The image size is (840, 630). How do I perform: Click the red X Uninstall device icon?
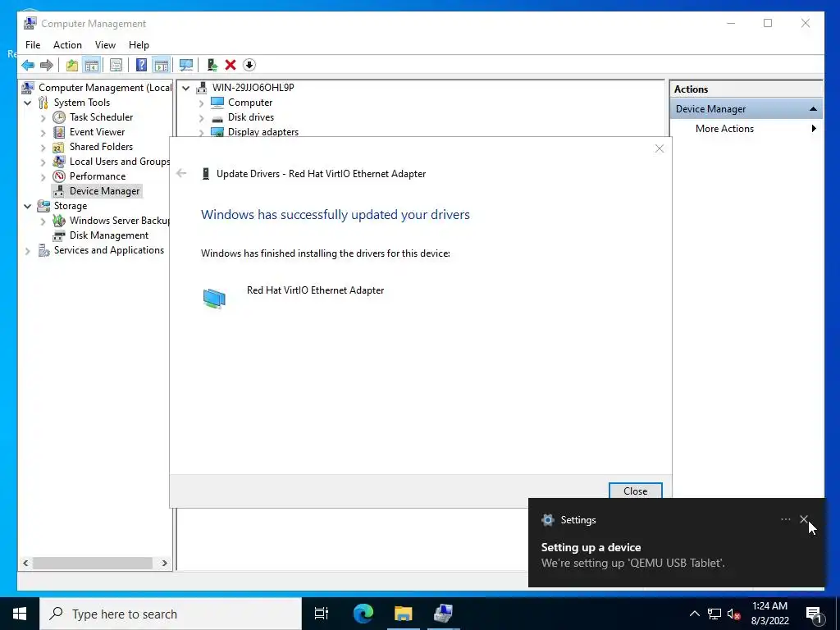tap(231, 66)
